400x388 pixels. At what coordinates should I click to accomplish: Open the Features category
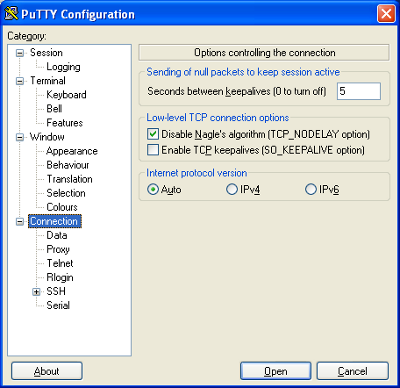pos(65,123)
